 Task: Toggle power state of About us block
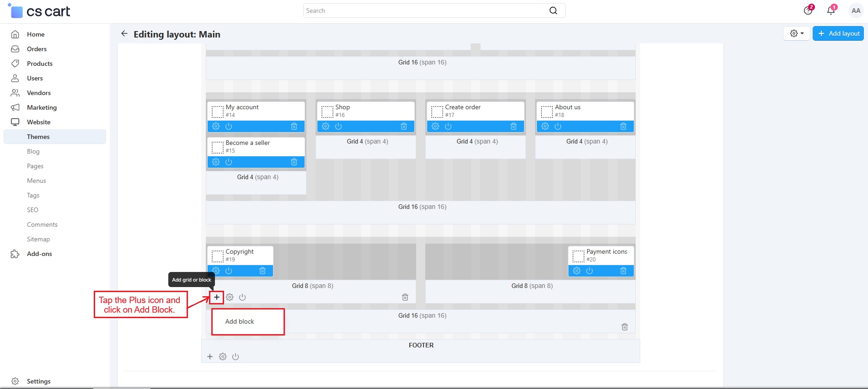pos(558,126)
